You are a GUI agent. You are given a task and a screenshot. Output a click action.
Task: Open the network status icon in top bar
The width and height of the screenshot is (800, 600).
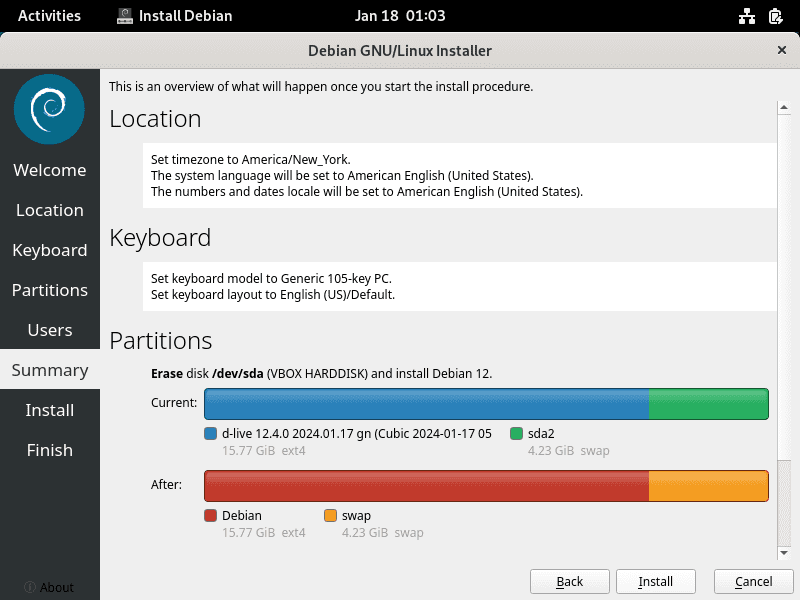click(x=747, y=16)
